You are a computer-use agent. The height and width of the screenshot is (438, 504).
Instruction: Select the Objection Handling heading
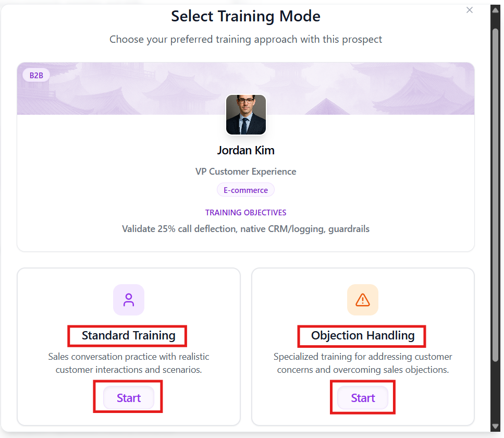click(x=363, y=336)
